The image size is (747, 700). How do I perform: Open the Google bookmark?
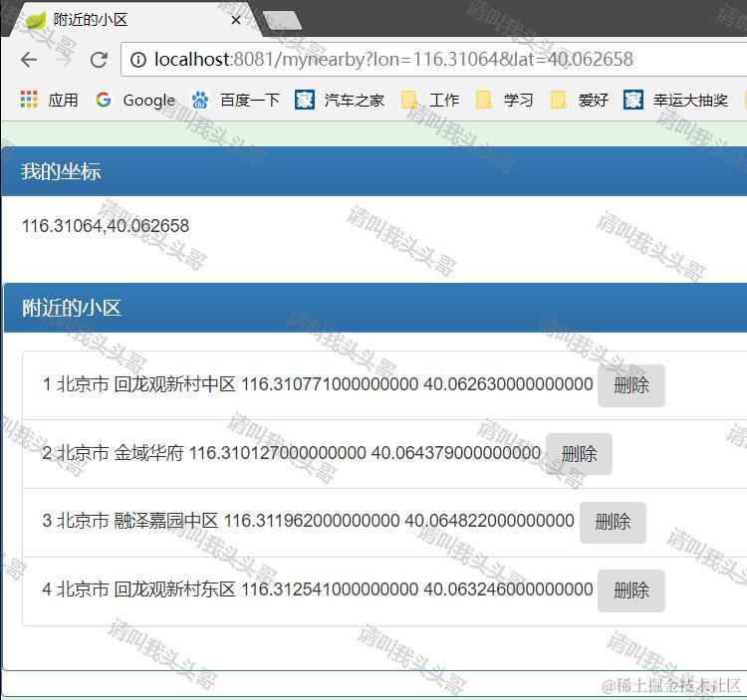[x=135, y=100]
